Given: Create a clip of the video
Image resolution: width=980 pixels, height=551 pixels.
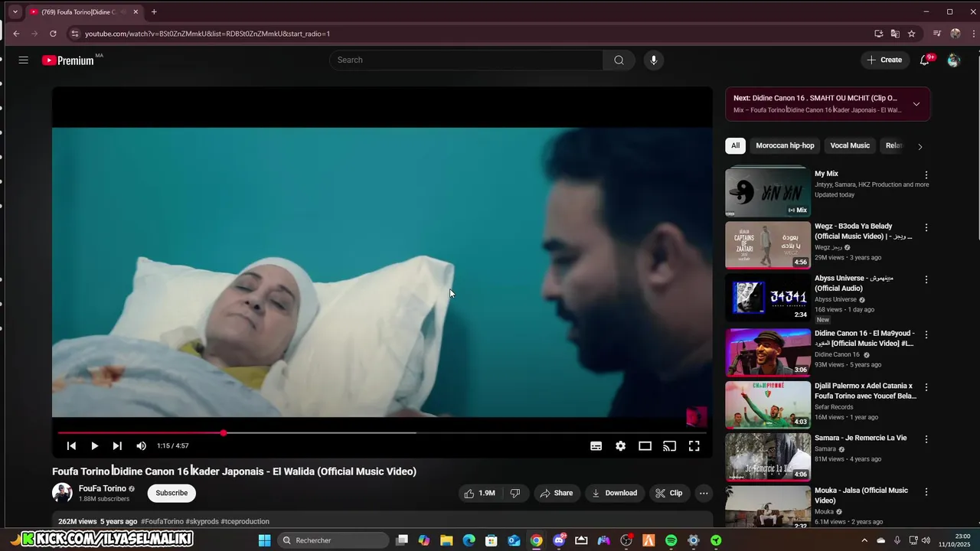Looking at the screenshot, I should [668, 493].
